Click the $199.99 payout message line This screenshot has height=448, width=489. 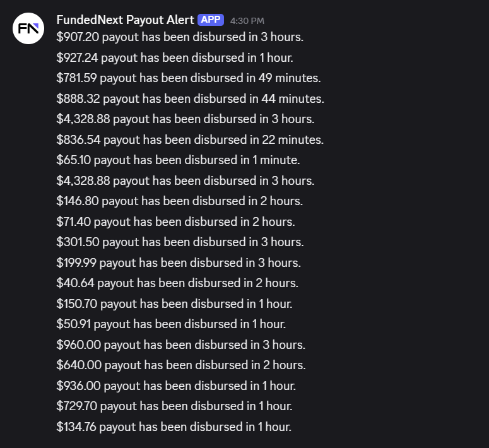pyautogui.click(x=179, y=262)
